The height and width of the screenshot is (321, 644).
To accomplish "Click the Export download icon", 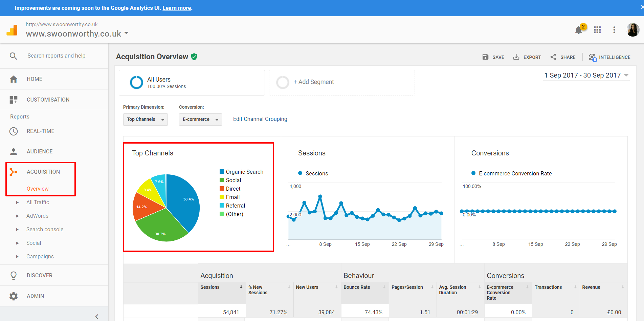I will [x=516, y=57].
